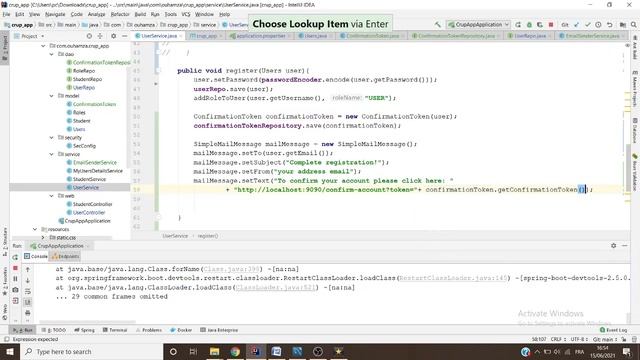The width and height of the screenshot is (640, 360).
Task: Click the rollback undo arrow icon
Action: tap(609, 24)
